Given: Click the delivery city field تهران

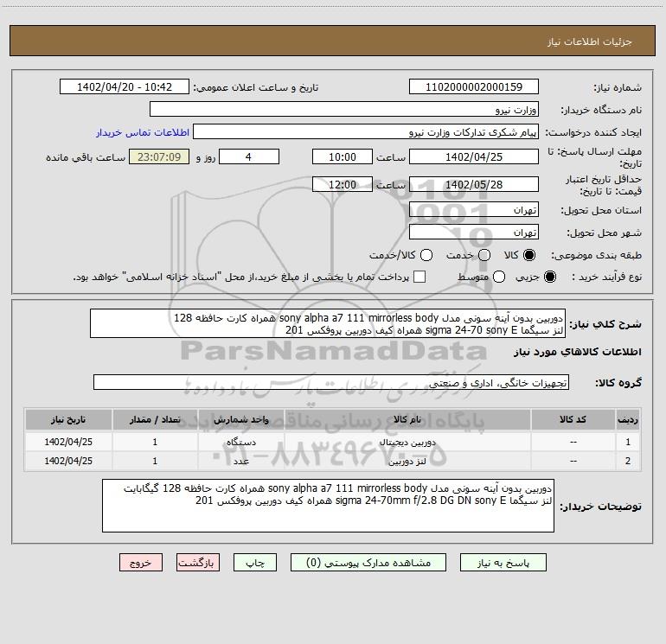Looking at the screenshot, I should [474, 233].
